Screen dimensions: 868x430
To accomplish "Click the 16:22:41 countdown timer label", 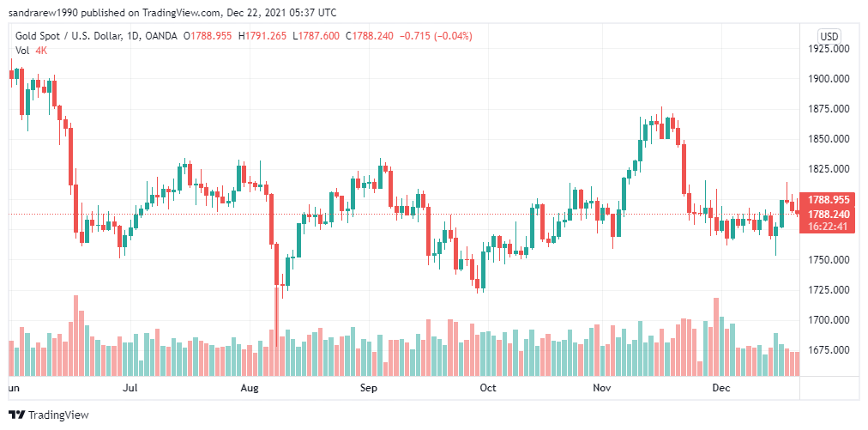I will 829,226.
